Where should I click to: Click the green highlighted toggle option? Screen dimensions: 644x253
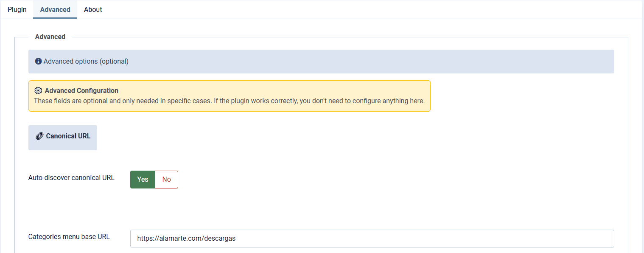[x=143, y=180]
